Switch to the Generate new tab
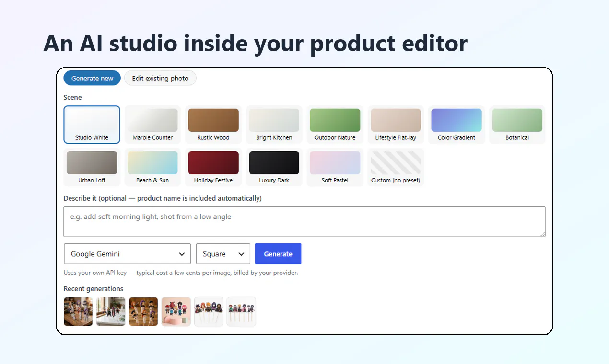Image resolution: width=609 pixels, height=364 pixels. click(92, 78)
